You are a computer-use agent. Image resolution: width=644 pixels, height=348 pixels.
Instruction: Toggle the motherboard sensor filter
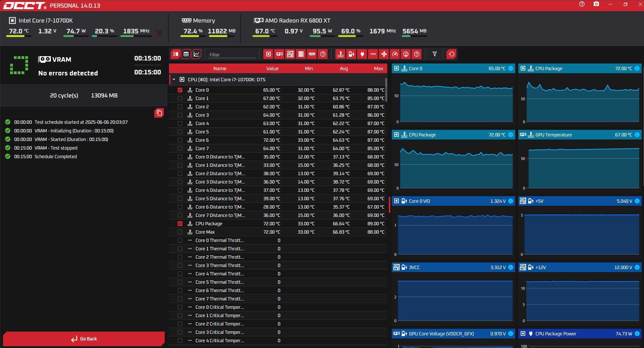290,54
